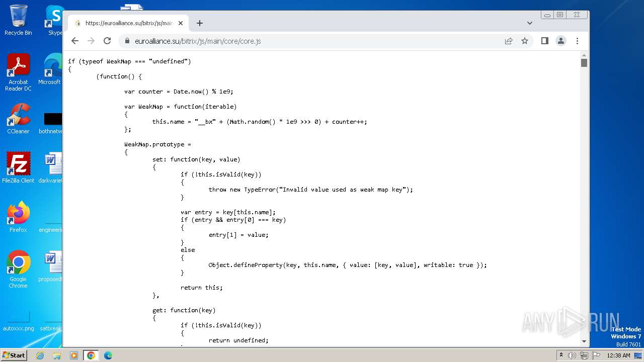The height and width of the screenshot is (362, 644).
Task: Go back to the previous page
Action: click(x=75, y=41)
